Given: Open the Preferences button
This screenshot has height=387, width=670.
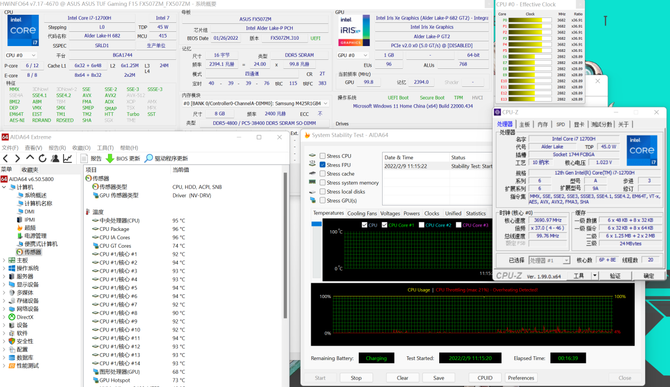Looking at the screenshot, I should [x=521, y=378].
